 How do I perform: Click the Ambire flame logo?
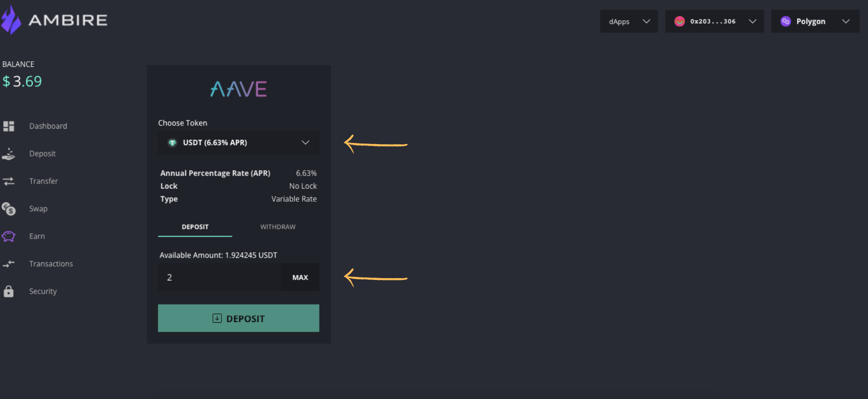point(11,20)
